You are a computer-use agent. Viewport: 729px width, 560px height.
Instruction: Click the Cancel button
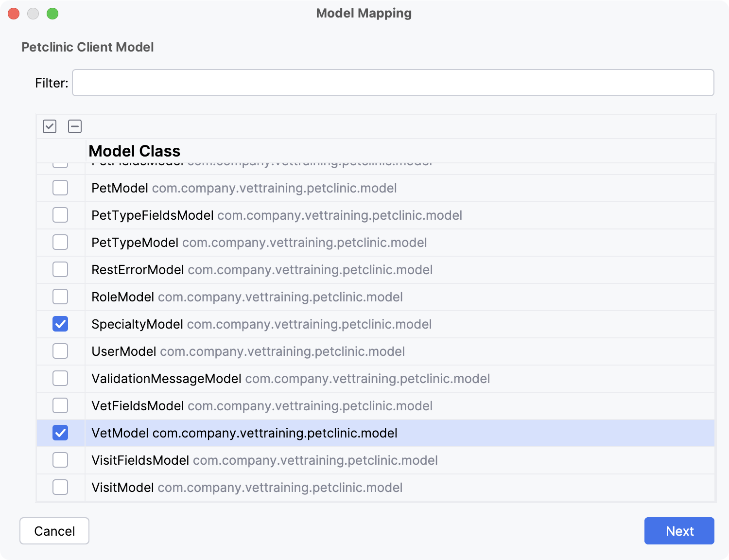pyautogui.click(x=54, y=531)
